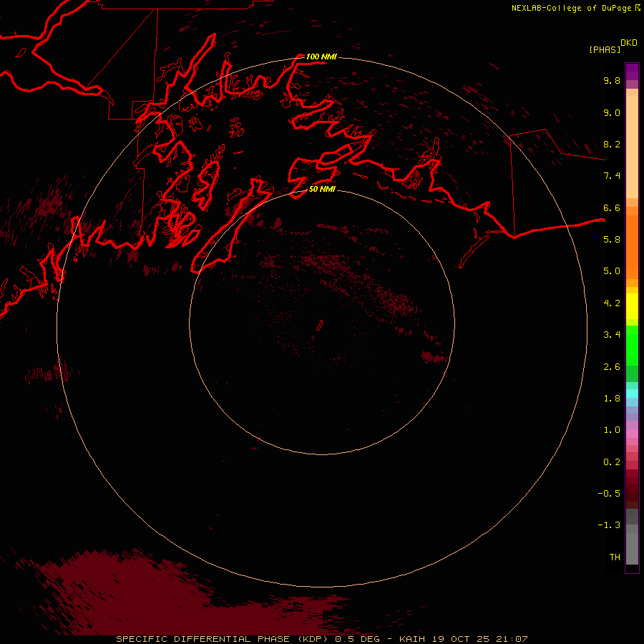Select the 2.6 scale value

[612, 367]
